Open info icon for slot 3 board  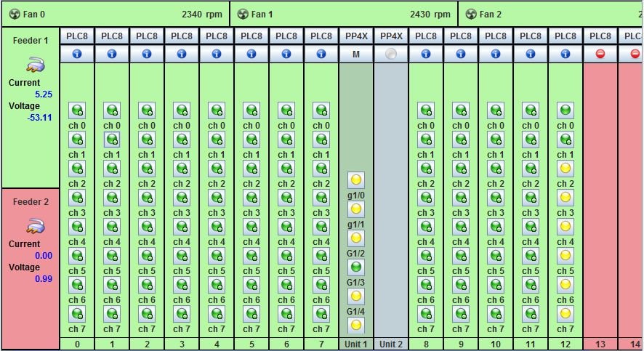tap(182, 54)
